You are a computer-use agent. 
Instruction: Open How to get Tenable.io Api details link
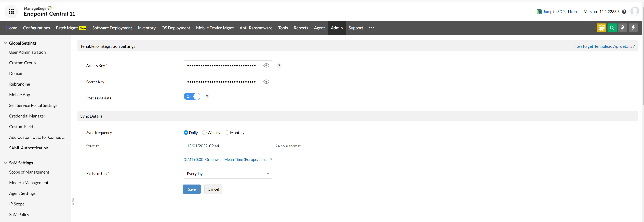click(x=604, y=46)
